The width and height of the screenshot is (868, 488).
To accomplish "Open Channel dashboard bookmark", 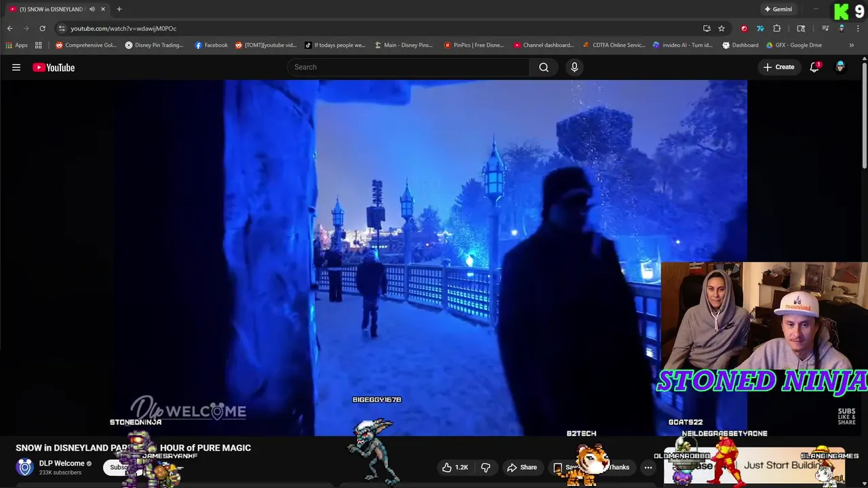I will (544, 45).
